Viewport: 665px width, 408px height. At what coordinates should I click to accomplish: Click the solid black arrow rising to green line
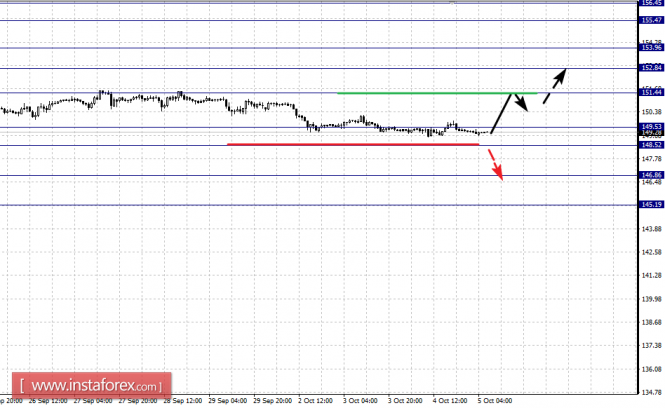[504, 112]
